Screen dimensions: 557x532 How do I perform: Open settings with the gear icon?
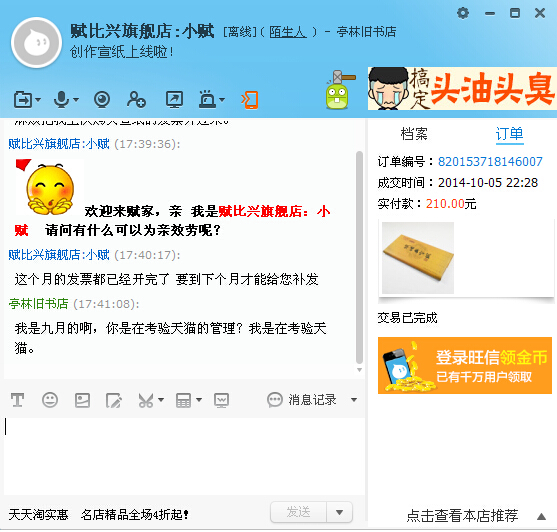(x=463, y=13)
